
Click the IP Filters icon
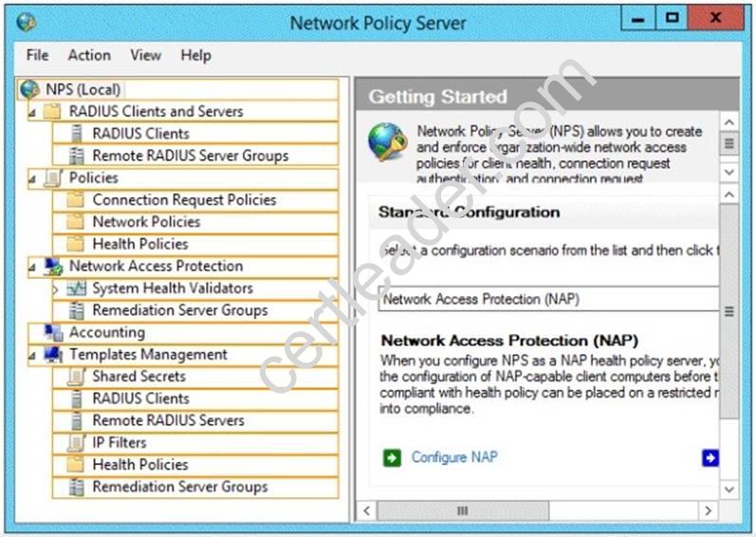coord(76,443)
